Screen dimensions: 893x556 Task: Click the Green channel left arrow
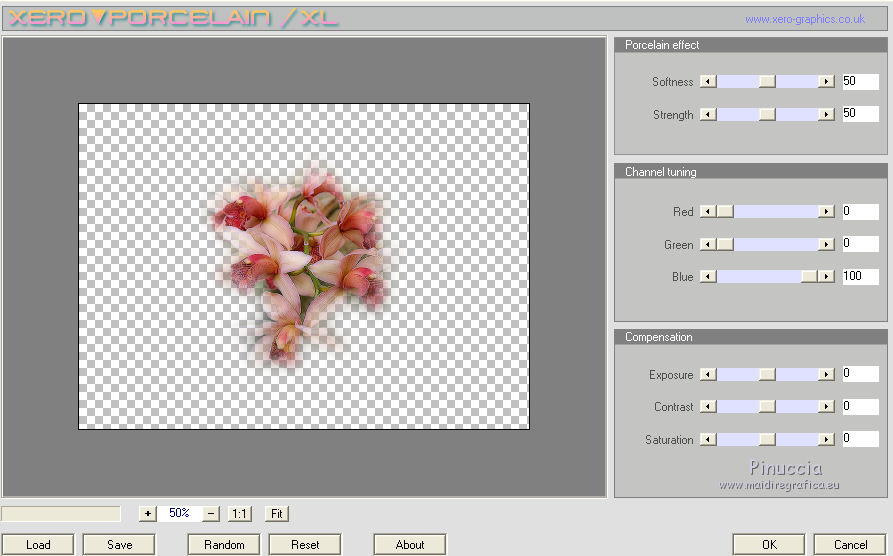coord(708,244)
